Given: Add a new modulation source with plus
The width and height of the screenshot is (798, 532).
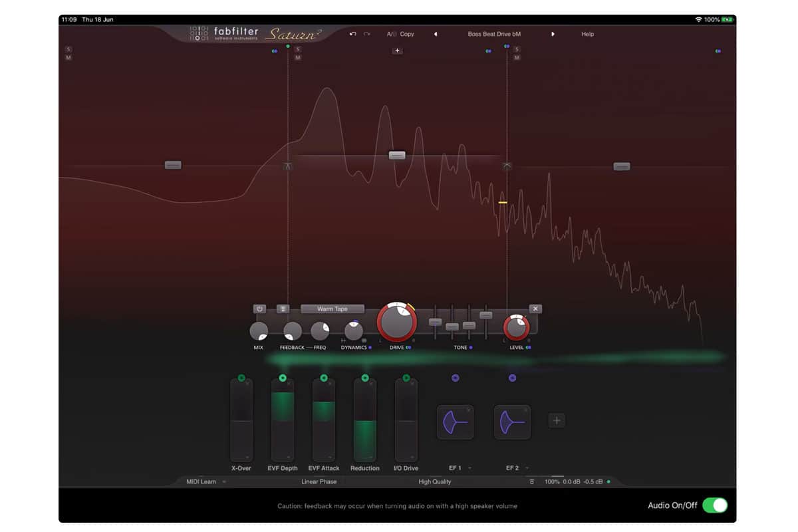Looking at the screenshot, I should pyautogui.click(x=557, y=420).
